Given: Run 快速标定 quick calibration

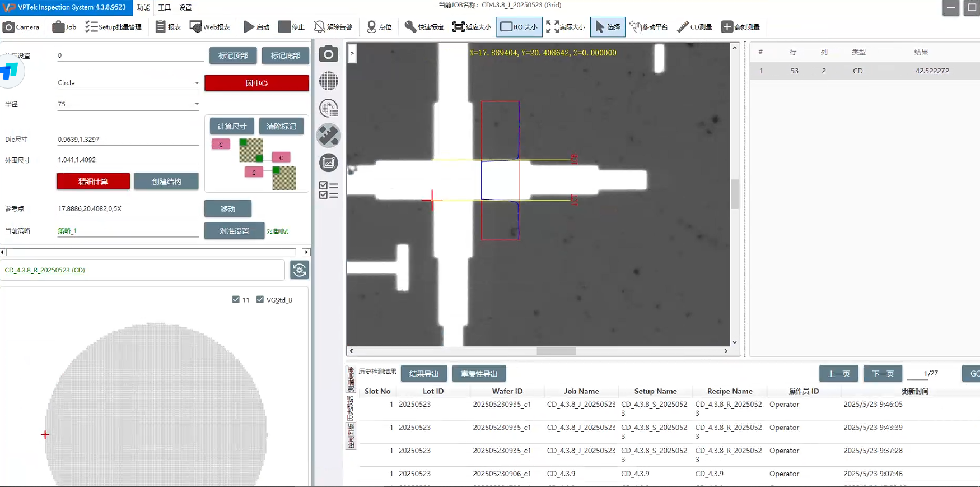Looking at the screenshot, I should (424, 27).
